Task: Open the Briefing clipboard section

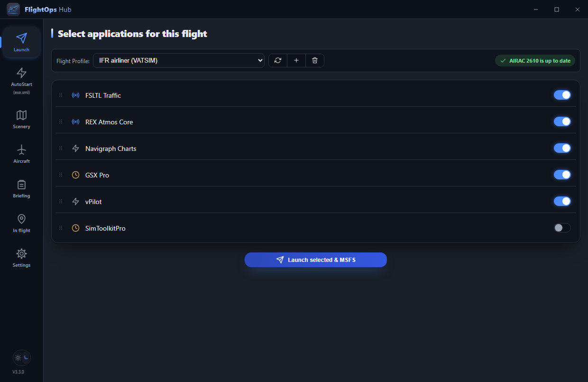Action: coord(21,188)
